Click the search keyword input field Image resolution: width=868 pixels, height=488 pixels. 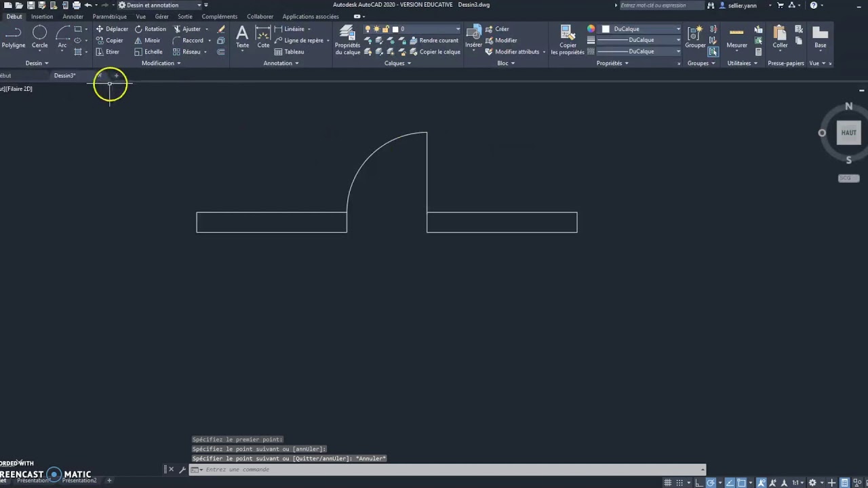click(x=661, y=5)
